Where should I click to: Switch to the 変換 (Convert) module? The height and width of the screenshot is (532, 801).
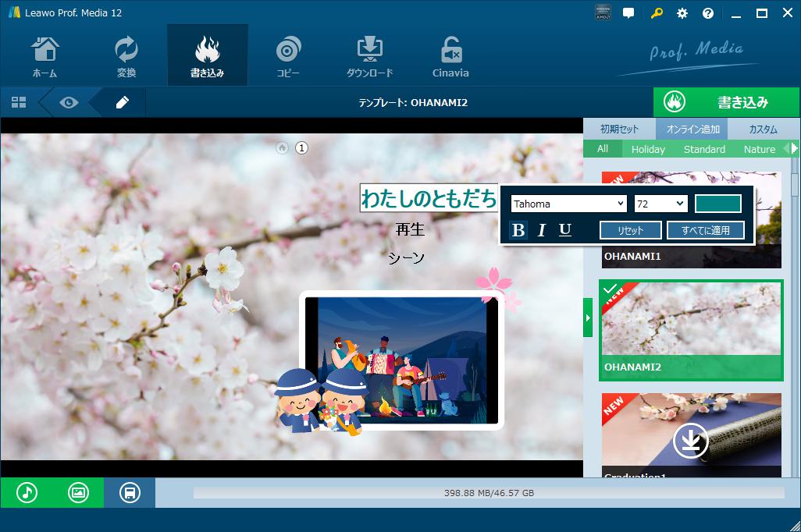[x=126, y=56]
